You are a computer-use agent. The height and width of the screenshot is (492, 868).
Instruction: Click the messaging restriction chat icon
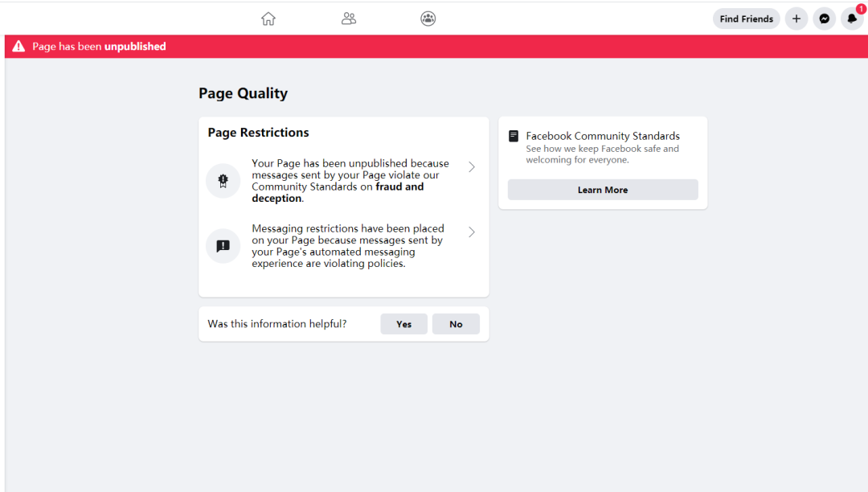(x=223, y=246)
